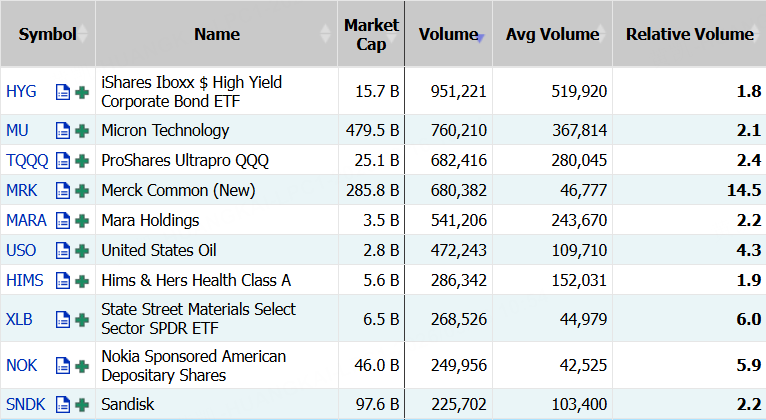
Task: Sort by the Market Cap header
Action: pyautogui.click(x=370, y=34)
